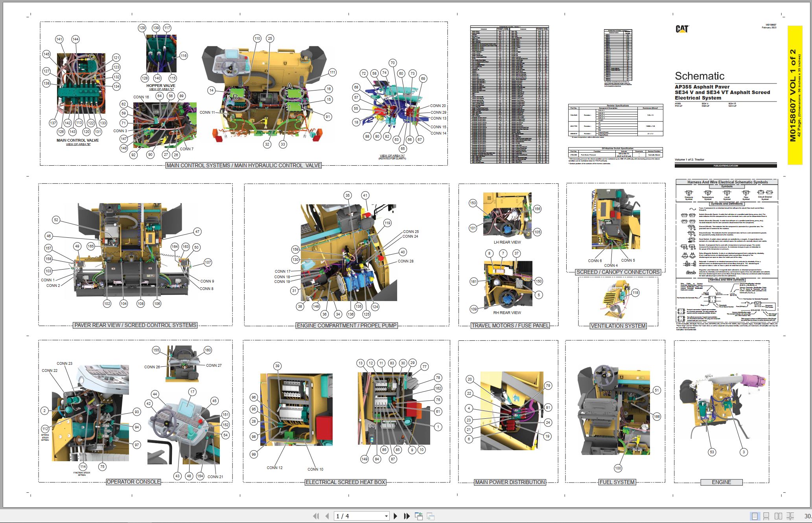Click the FRICTION STEER OPTION note
The image size is (812, 523).
(x=82, y=474)
